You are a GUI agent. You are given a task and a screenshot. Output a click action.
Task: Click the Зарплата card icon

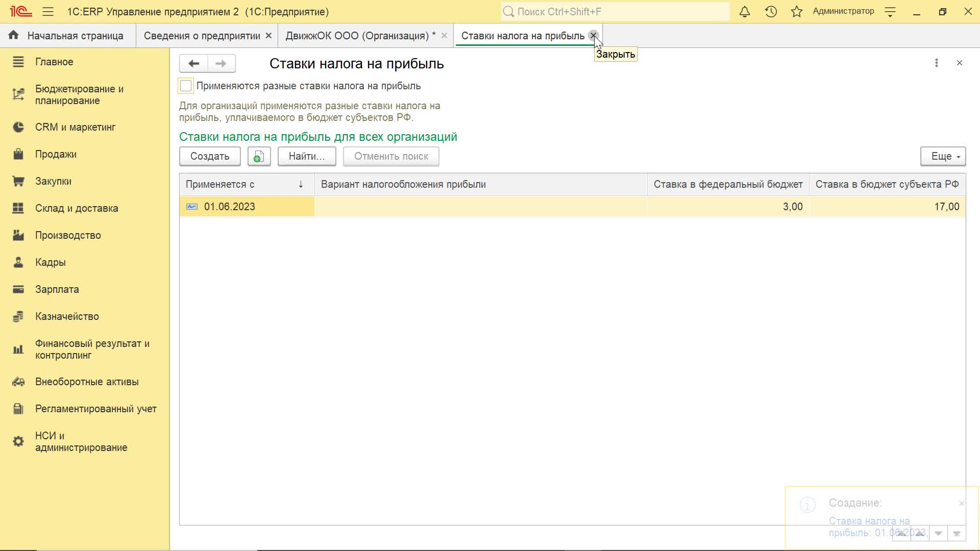click(x=18, y=289)
